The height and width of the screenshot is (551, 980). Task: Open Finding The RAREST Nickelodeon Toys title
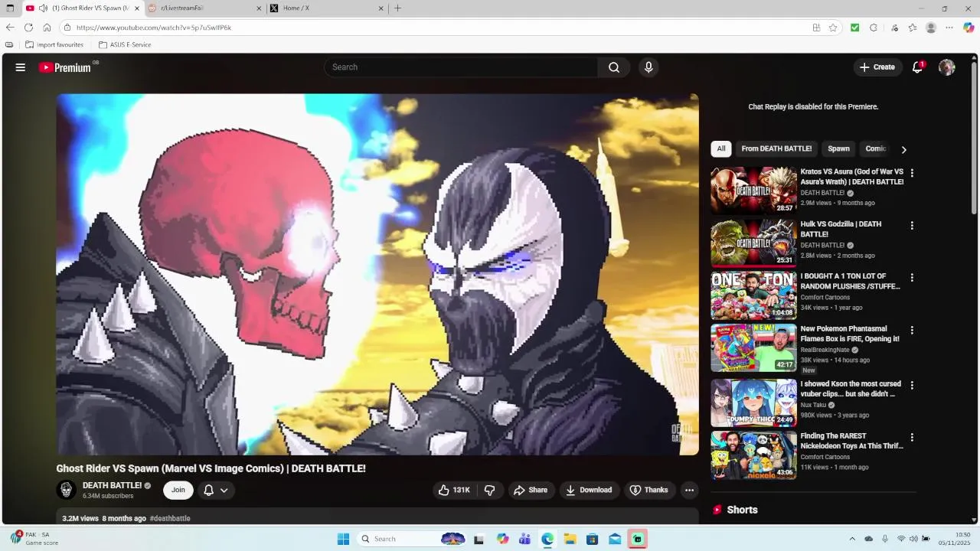(851, 441)
